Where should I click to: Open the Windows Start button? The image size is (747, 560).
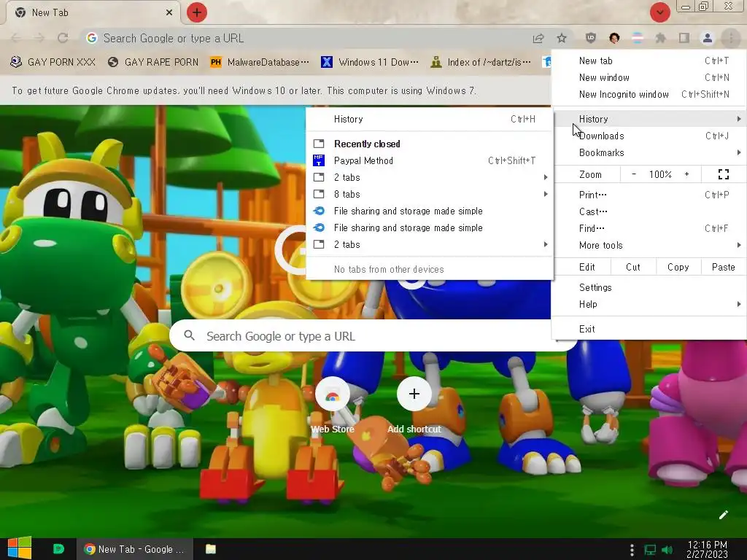point(20,548)
